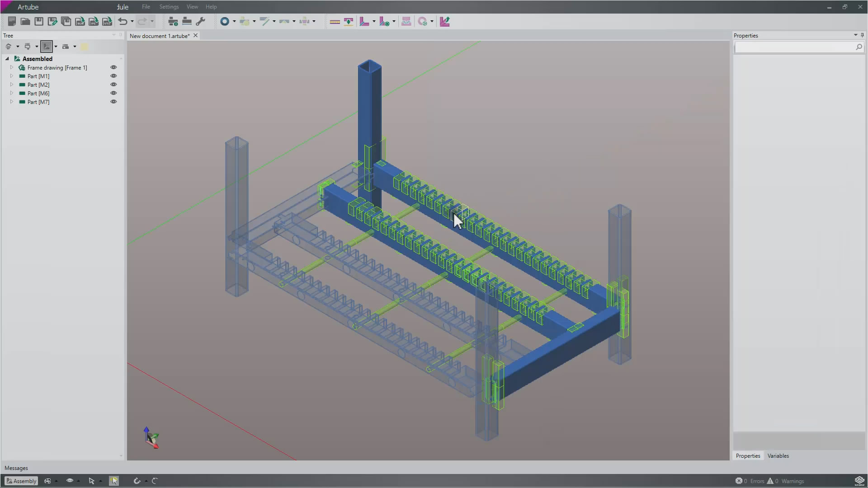Expand Part [M1] tree node
This screenshot has height=488, width=868.
click(x=12, y=76)
